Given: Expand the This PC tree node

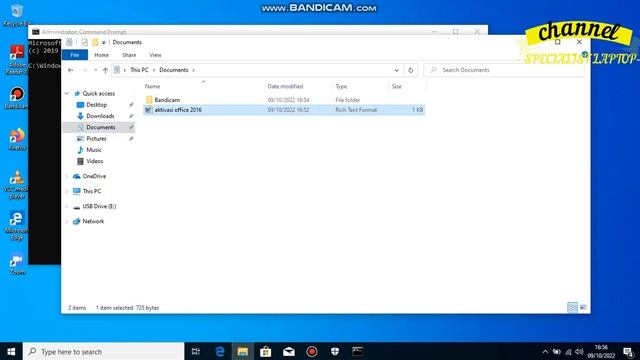Looking at the screenshot, I should coord(67,191).
